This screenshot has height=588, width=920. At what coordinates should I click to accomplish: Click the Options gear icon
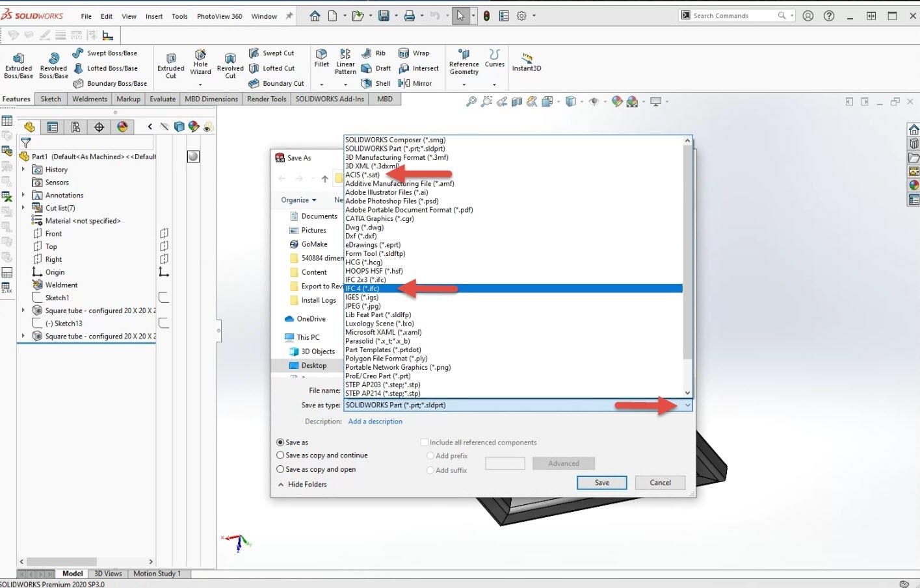coord(521,16)
